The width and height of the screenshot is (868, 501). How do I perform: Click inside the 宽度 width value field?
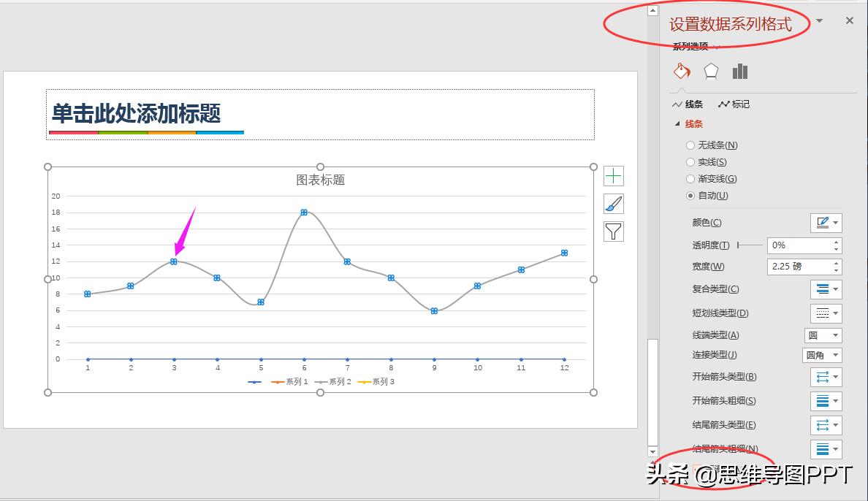coord(796,267)
